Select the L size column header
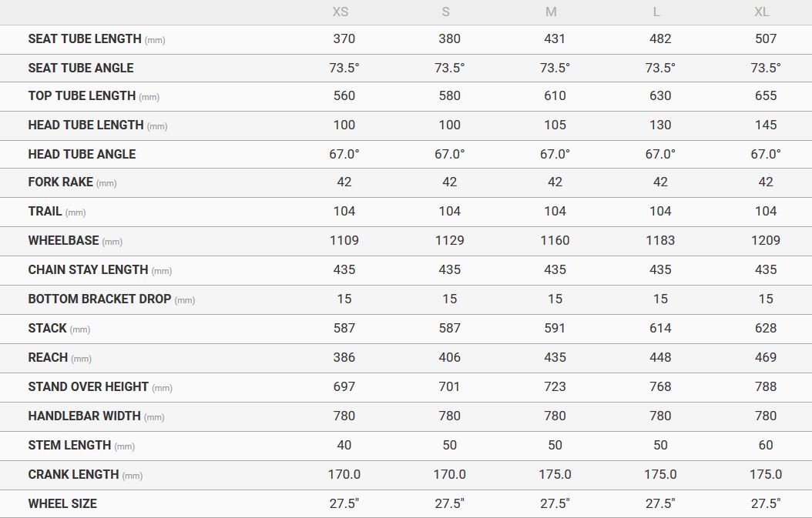Image resolution: width=812 pixels, height=518 pixels. (656, 12)
